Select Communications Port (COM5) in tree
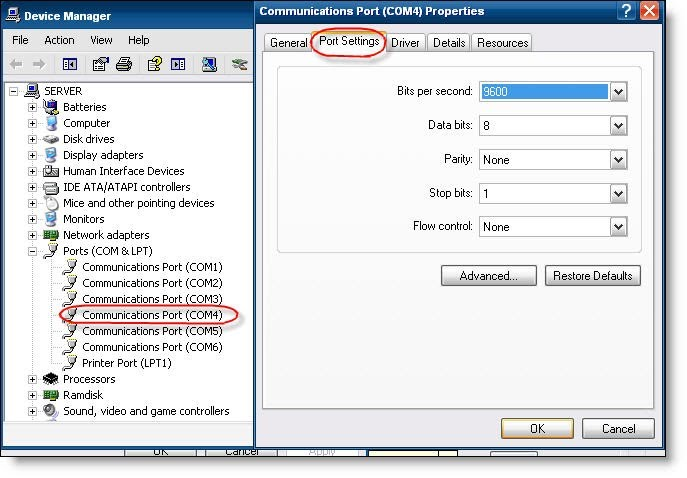 point(152,331)
